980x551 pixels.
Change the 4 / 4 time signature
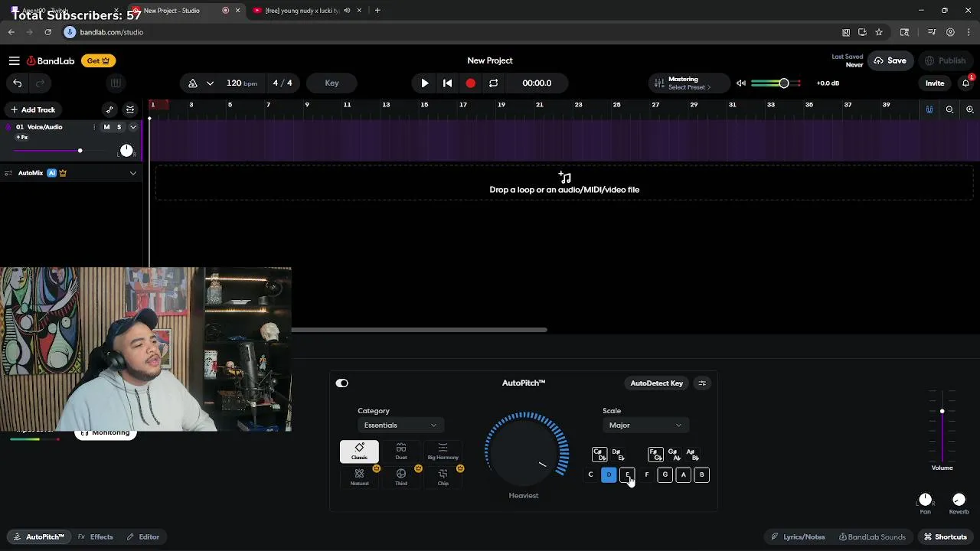click(x=283, y=83)
